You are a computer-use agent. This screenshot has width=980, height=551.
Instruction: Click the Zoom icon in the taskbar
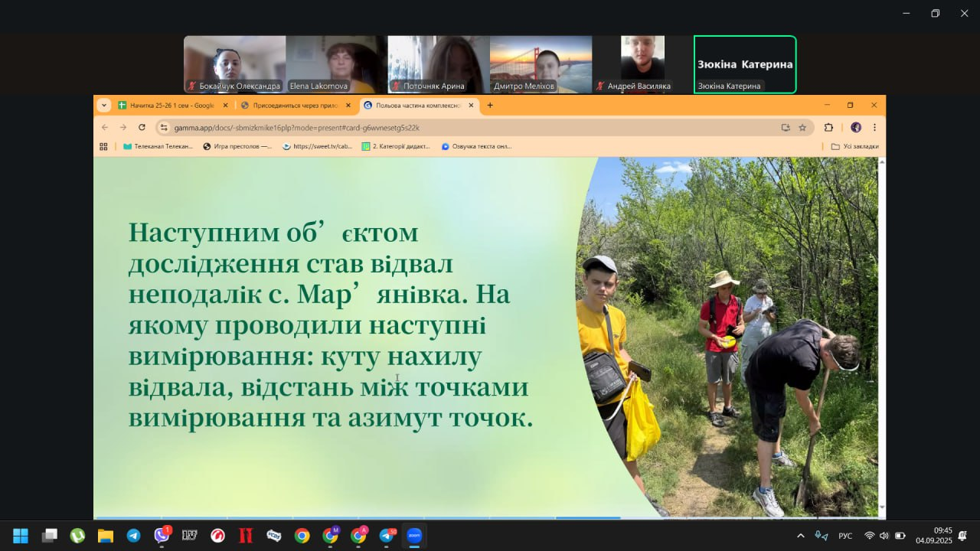[x=414, y=536]
